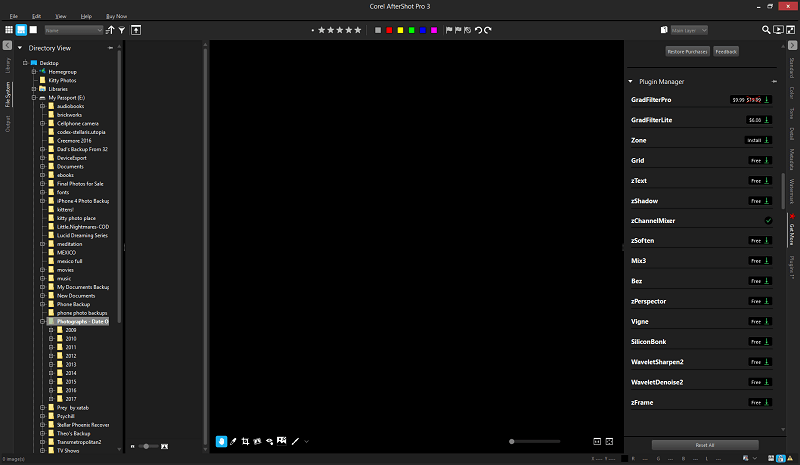Buy GradFilterPro for the sale price
800x465 pixels.
(751, 100)
